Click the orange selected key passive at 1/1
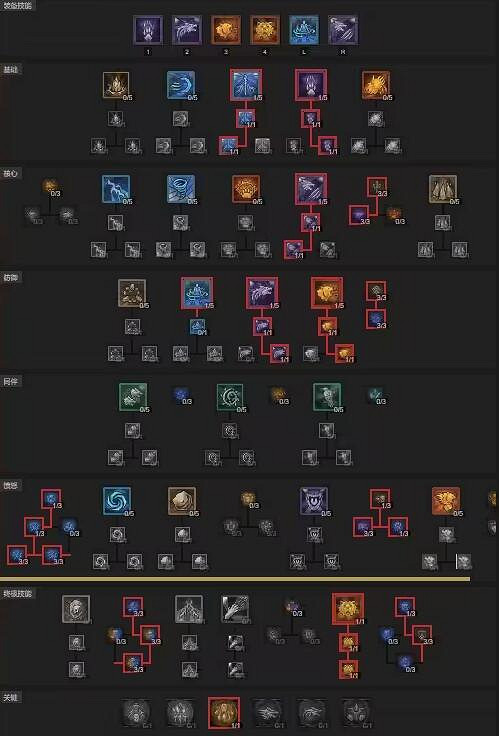The width and height of the screenshot is (499, 736). coord(224,713)
